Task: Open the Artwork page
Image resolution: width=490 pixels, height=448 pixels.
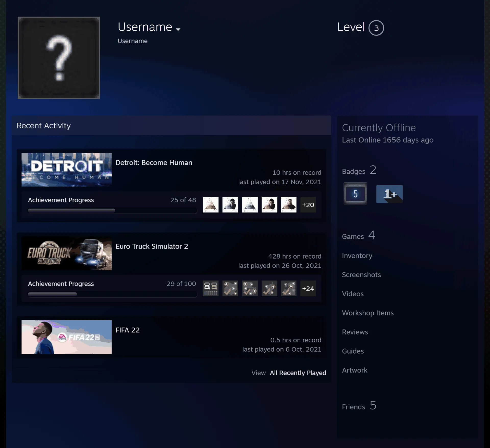Action: [354, 370]
